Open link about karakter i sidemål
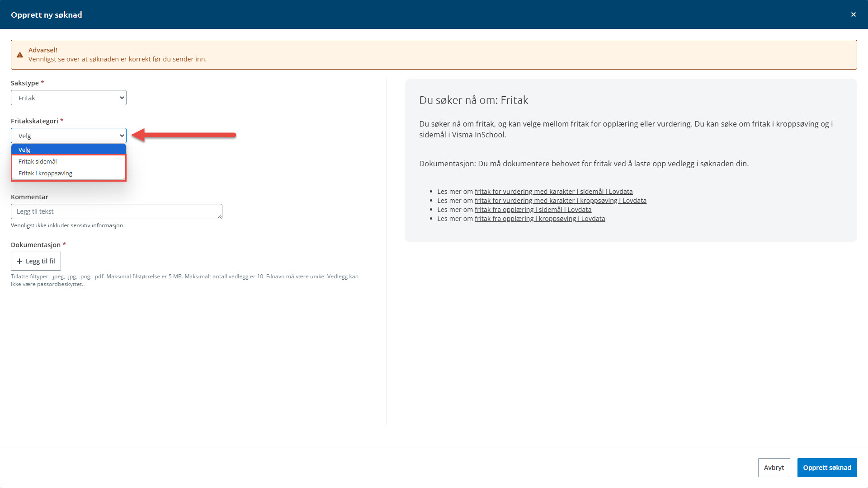This screenshot has height=488, width=868. click(553, 192)
